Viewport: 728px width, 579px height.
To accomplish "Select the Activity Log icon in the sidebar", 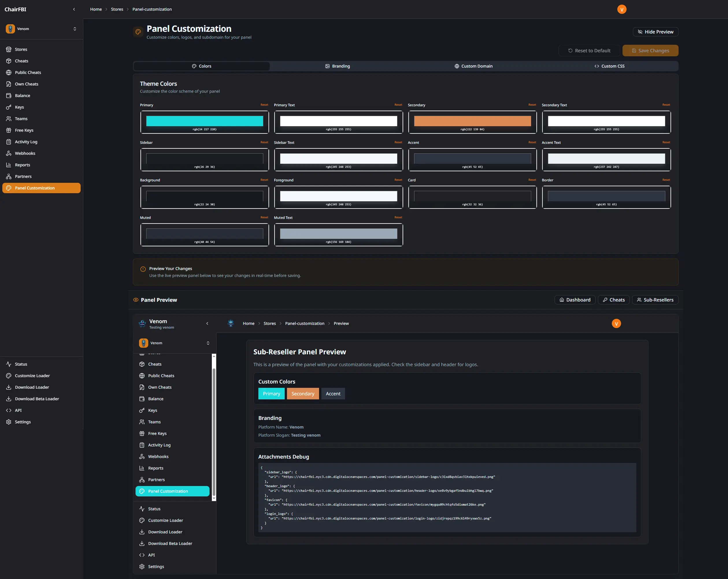I will click(x=9, y=142).
